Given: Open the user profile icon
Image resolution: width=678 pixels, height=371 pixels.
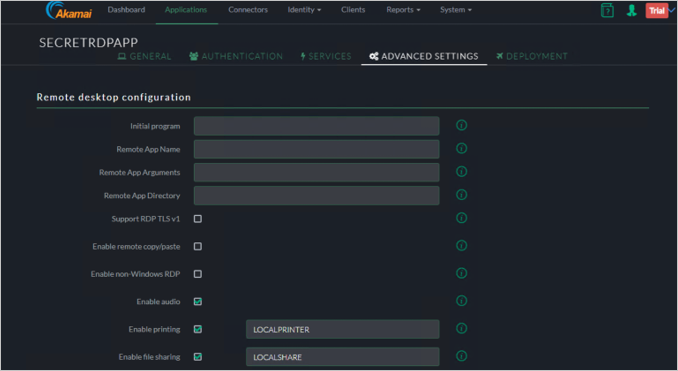Looking at the screenshot, I should pyautogui.click(x=631, y=10).
